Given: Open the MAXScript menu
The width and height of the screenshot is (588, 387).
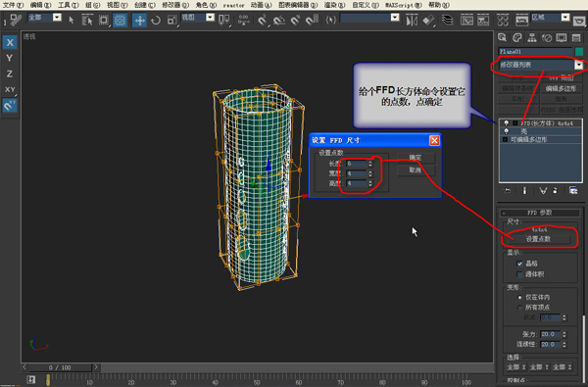Looking at the screenshot, I should [404, 5].
